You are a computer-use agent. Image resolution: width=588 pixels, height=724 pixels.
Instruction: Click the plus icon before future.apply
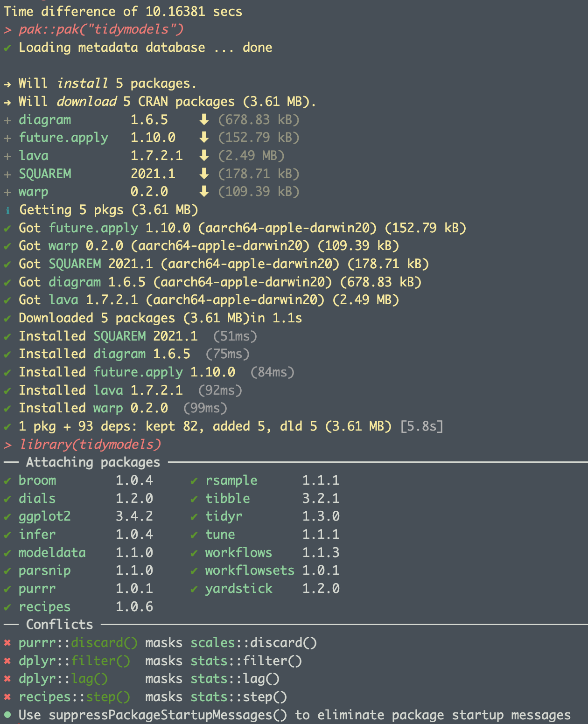pos(7,138)
